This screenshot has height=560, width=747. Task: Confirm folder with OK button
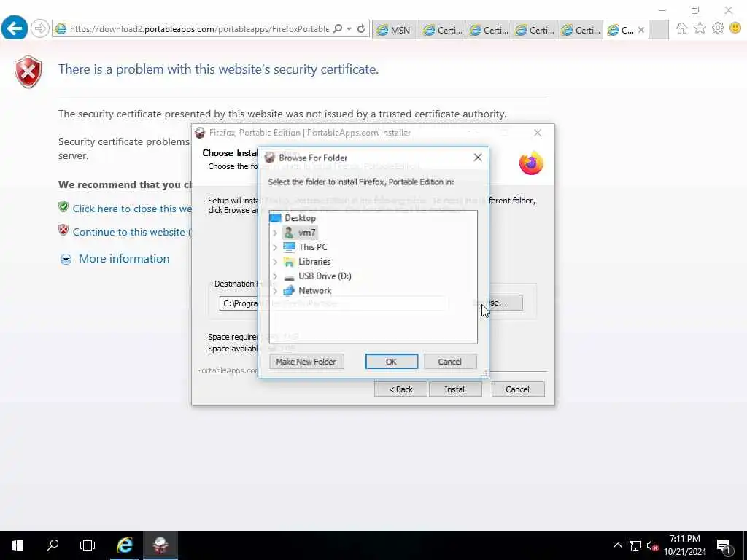pos(391,362)
